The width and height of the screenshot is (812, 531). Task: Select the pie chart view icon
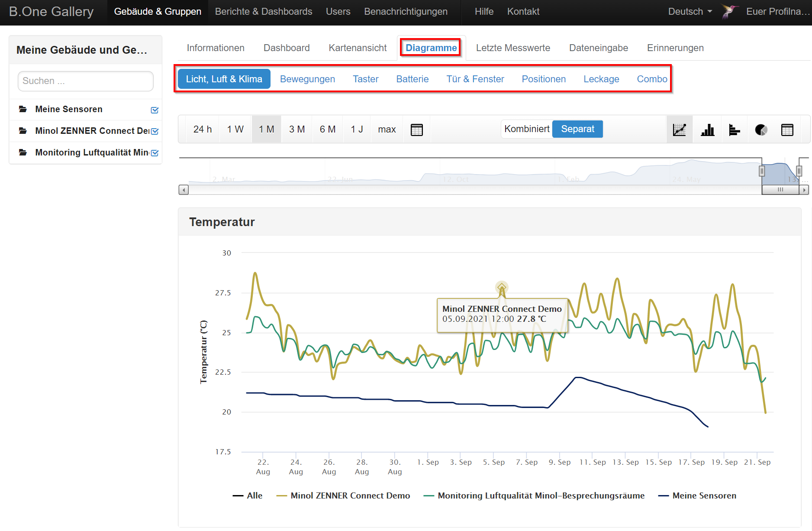(x=761, y=130)
